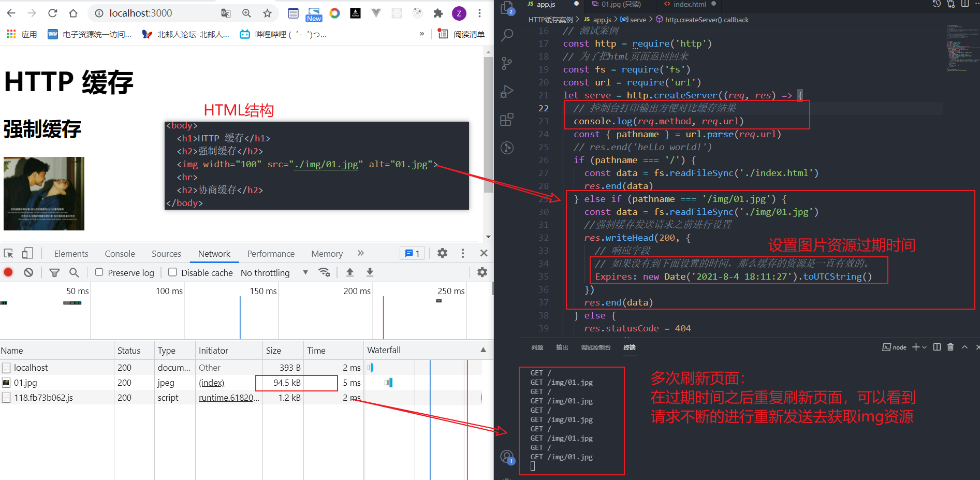980x480 pixels.
Task: Open VS Code Accounts icon
Action: pyautogui.click(x=507, y=457)
